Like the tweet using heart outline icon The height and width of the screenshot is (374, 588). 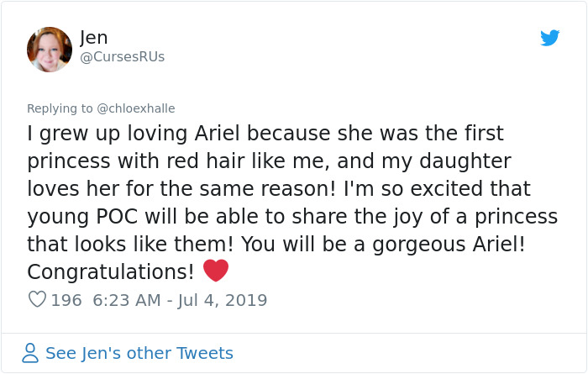click(37, 299)
